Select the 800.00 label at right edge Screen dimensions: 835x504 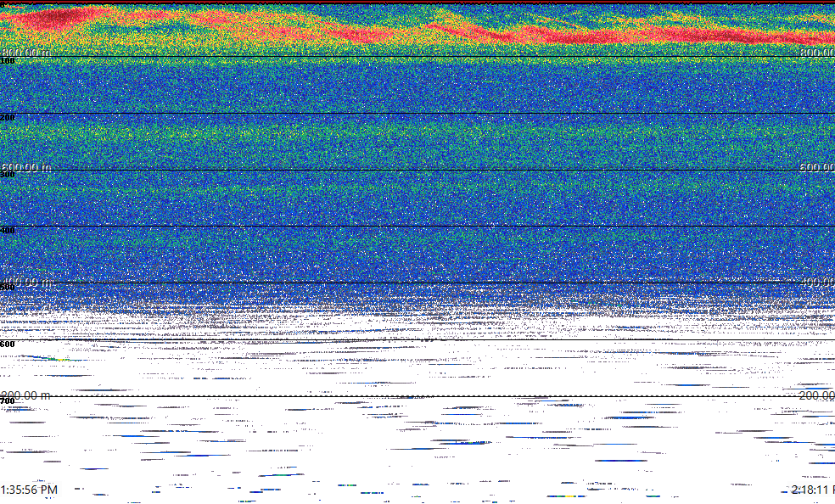[x=817, y=52]
